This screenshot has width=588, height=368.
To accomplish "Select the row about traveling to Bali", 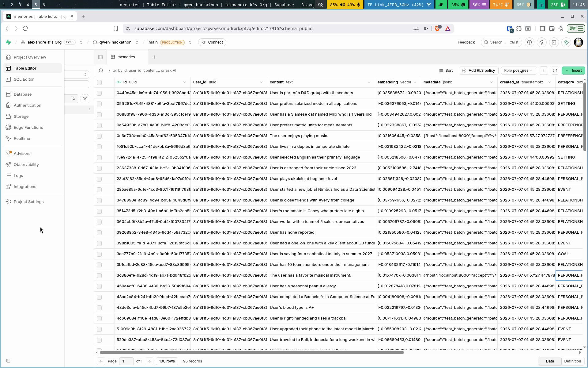I will tap(99, 340).
